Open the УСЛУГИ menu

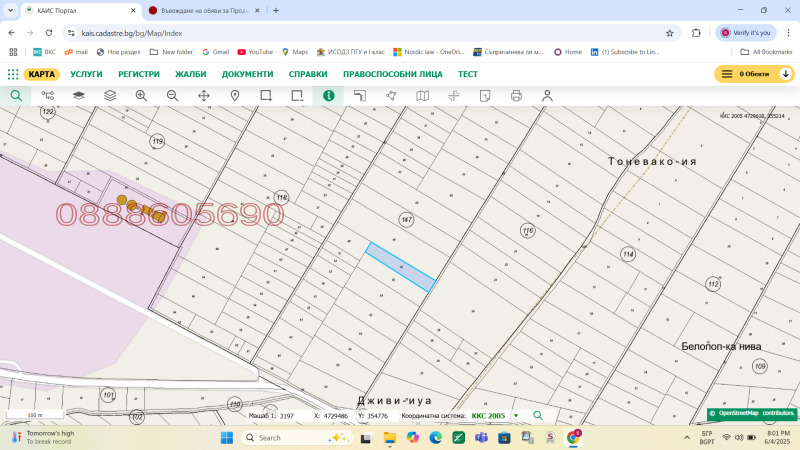coord(86,74)
